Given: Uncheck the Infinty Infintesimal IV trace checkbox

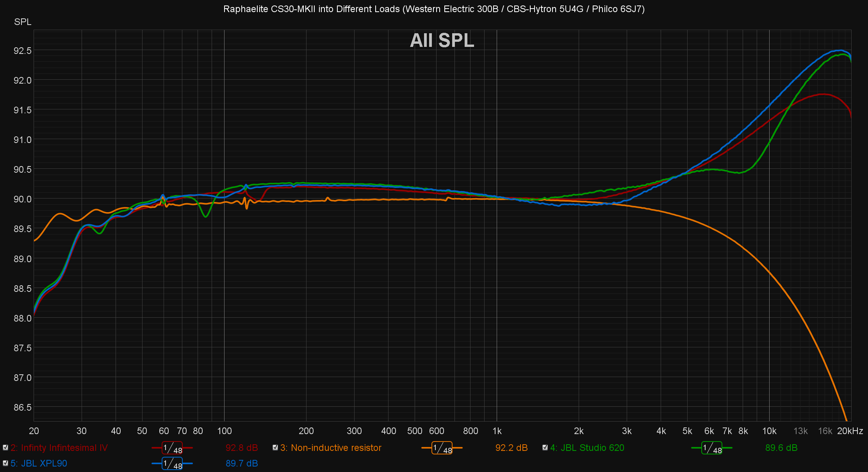Looking at the screenshot, I should [5, 447].
